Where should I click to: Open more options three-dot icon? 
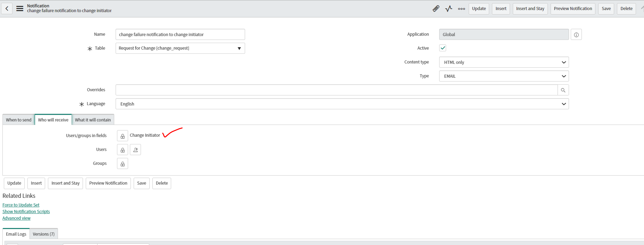pyautogui.click(x=461, y=9)
